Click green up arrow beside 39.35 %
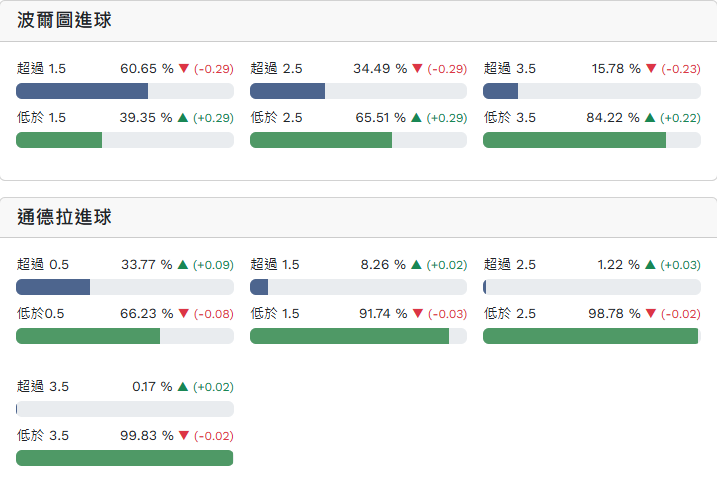717x478 pixels. click(183, 118)
